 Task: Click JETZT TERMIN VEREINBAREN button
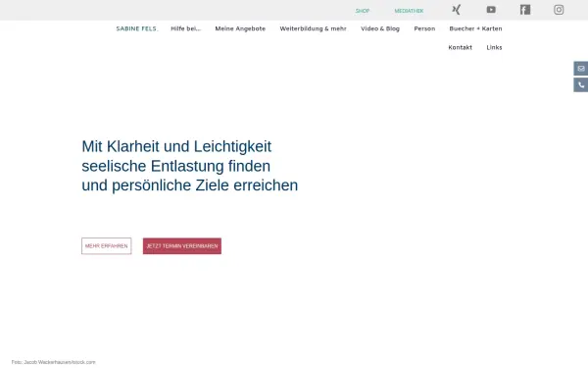[182, 246]
